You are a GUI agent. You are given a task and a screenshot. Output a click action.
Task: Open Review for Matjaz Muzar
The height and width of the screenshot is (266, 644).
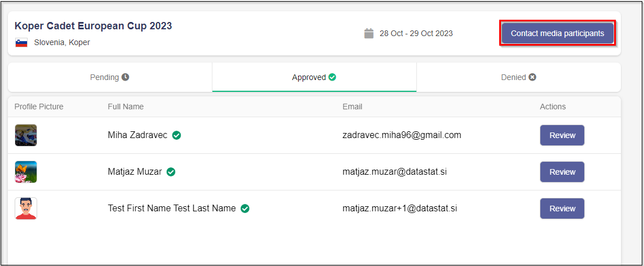coord(562,172)
